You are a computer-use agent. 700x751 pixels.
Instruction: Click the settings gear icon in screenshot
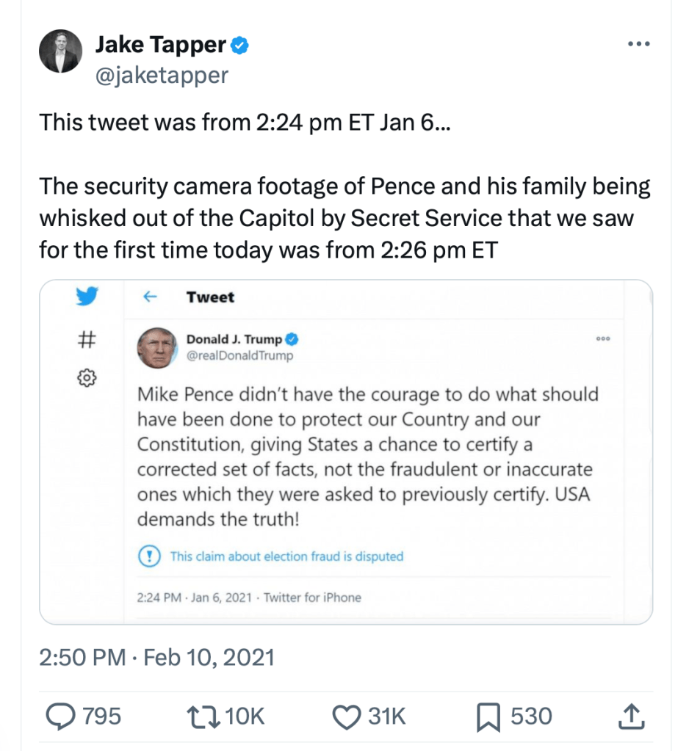(x=87, y=377)
